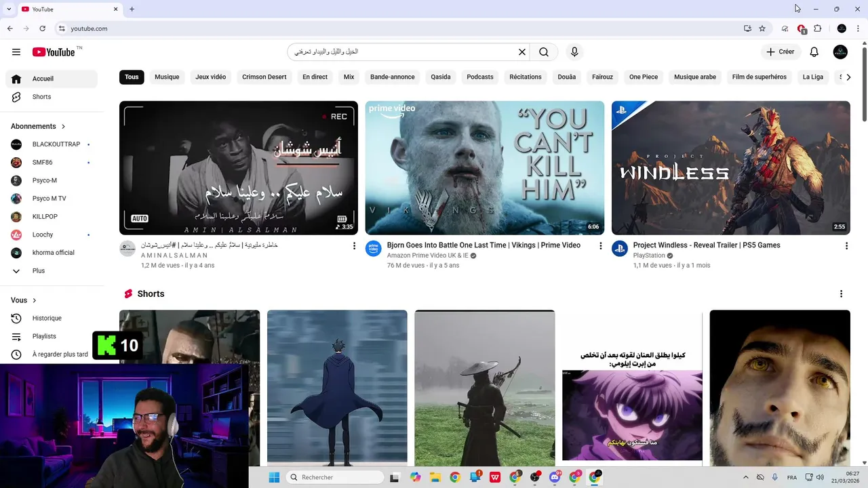
Task: Open the PlayStation channel avatar
Action: pos(620,249)
